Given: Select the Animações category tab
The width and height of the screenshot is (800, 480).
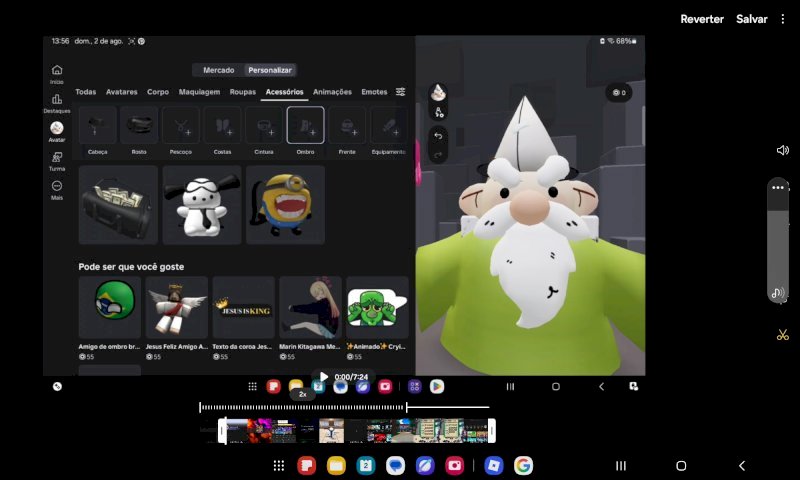Looking at the screenshot, I should click(332, 92).
